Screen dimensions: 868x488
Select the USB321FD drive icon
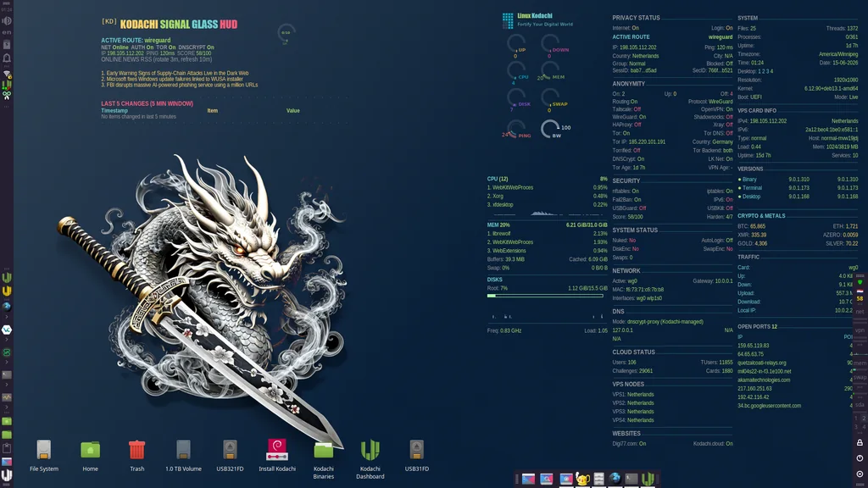click(x=230, y=450)
